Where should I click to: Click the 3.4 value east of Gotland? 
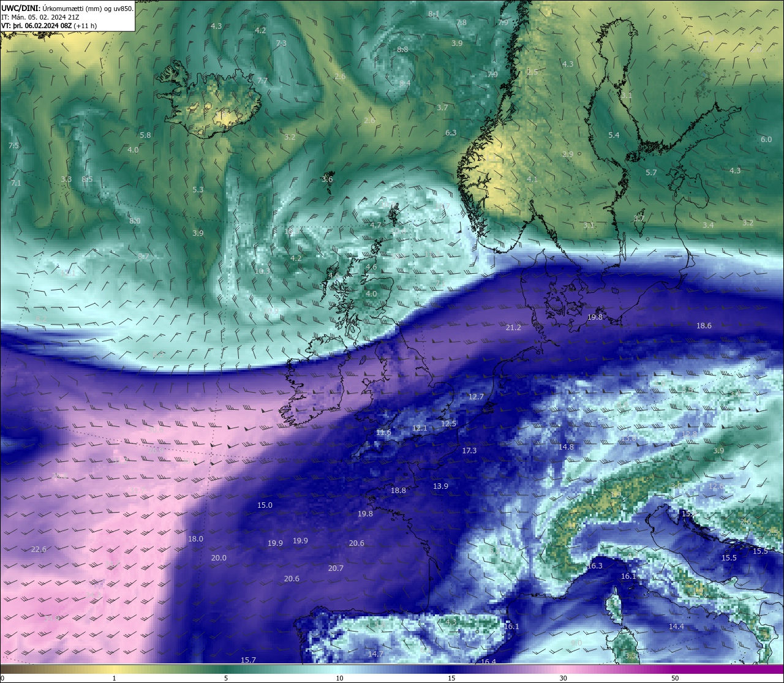coord(708,225)
